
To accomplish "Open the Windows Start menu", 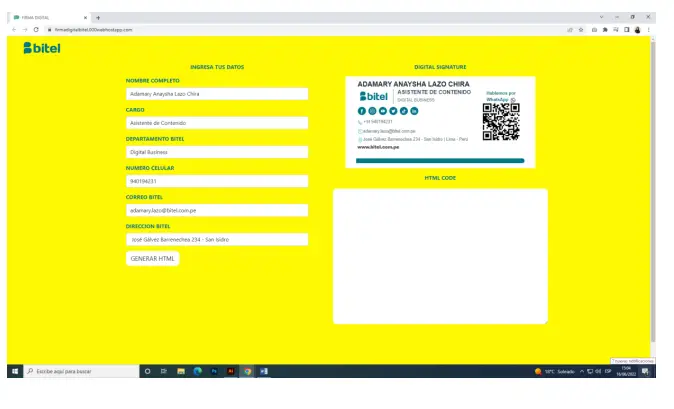I will tap(15, 371).
